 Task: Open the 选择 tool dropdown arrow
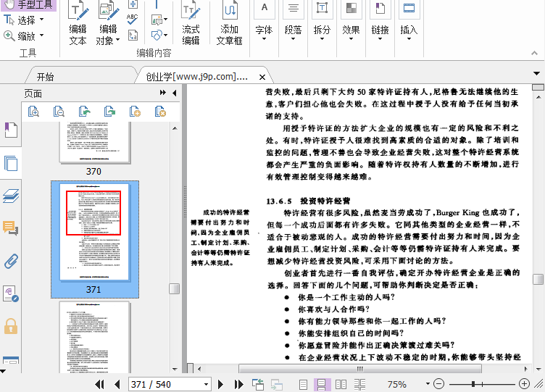42,20
